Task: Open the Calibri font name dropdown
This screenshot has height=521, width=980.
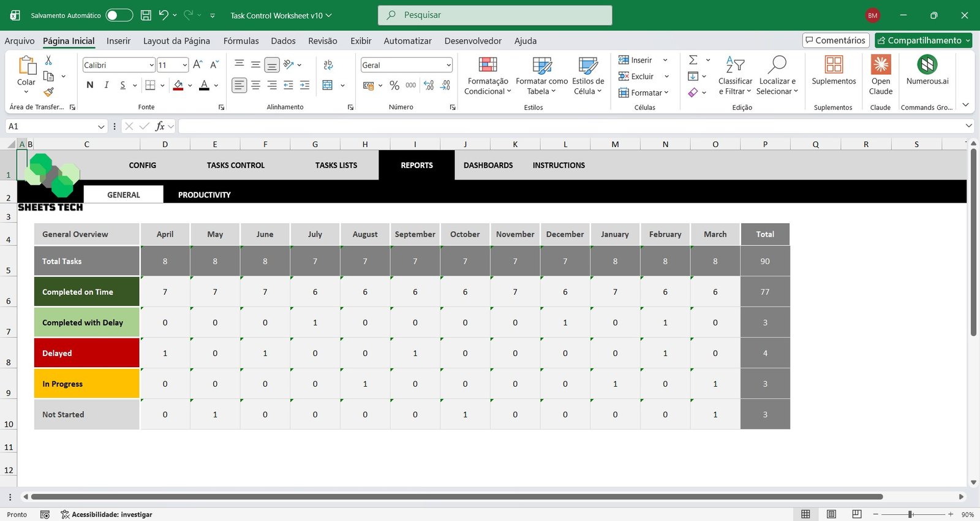Action: [x=151, y=65]
